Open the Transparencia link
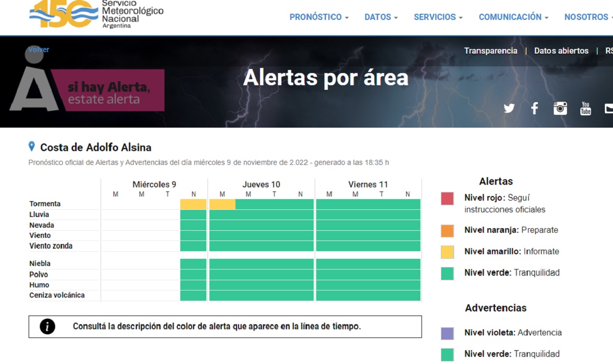The height and width of the screenshot is (364, 613). point(490,51)
